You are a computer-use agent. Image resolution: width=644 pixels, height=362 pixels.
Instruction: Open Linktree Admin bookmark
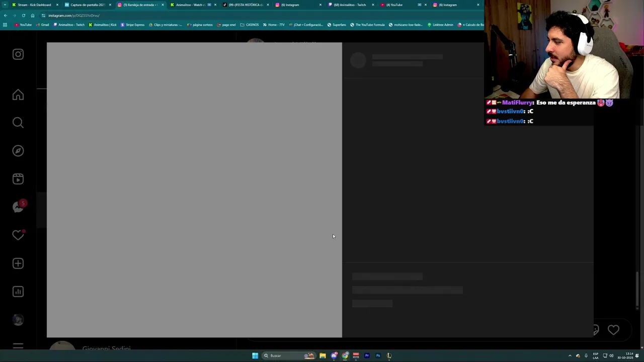click(x=440, y=25)
